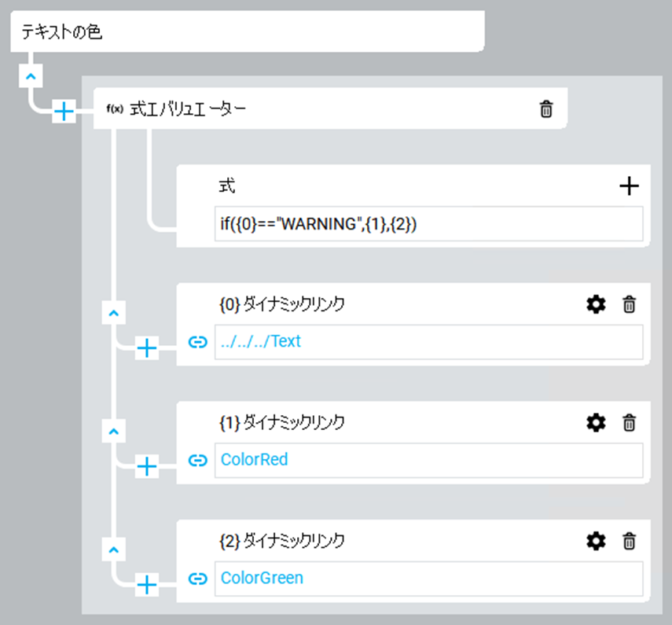
Task: Collapse the {2} ダイナミックリンク branch chevron
Action: click(x=114, y=550)
